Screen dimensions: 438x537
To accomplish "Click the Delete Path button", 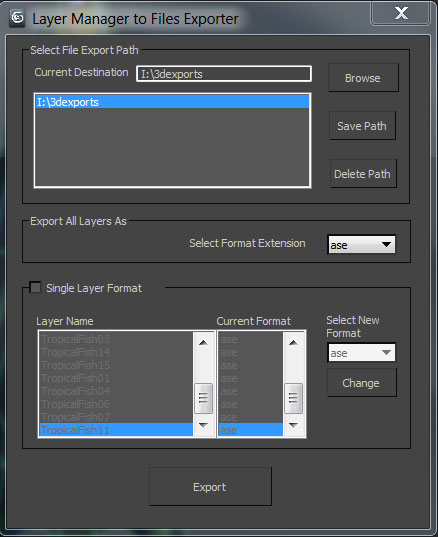I will pos(363,174).
